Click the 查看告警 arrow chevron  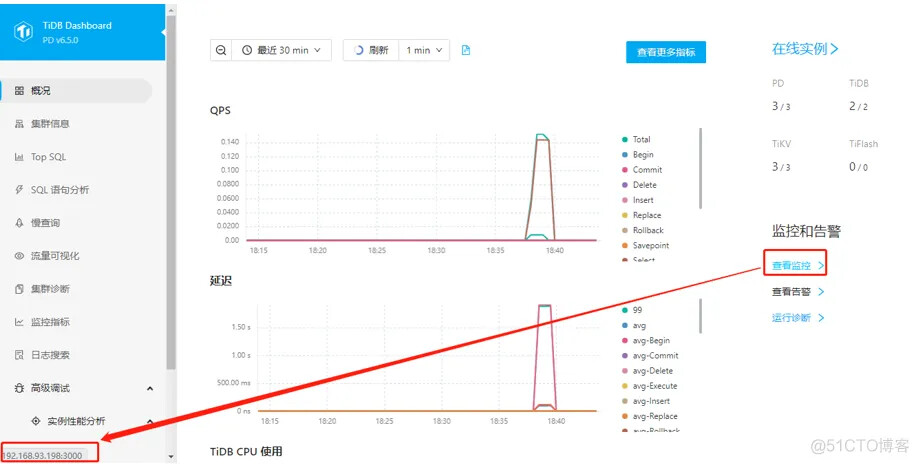(821, 292)
